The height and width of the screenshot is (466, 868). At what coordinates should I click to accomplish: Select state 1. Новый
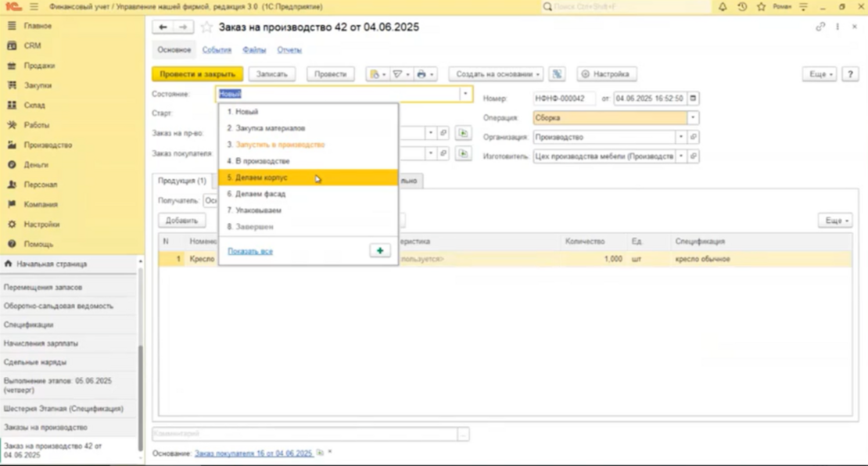click(308, 112)
